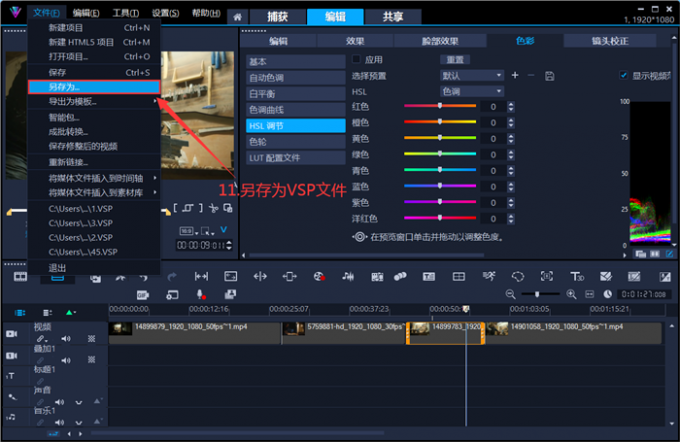
Task: Click the zoom out magnifier icon
Action: (x=510, y=295)
